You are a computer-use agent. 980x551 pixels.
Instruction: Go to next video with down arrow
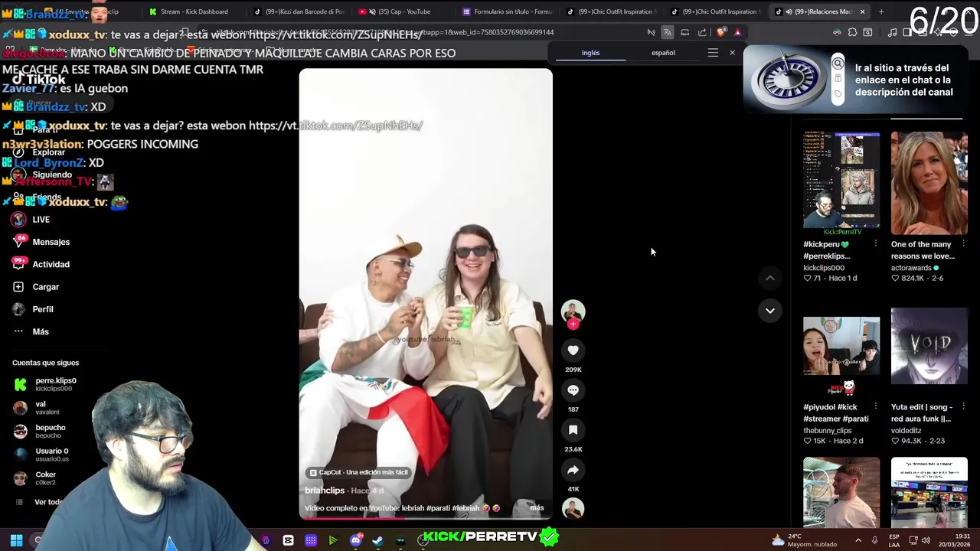pos(770,311)
